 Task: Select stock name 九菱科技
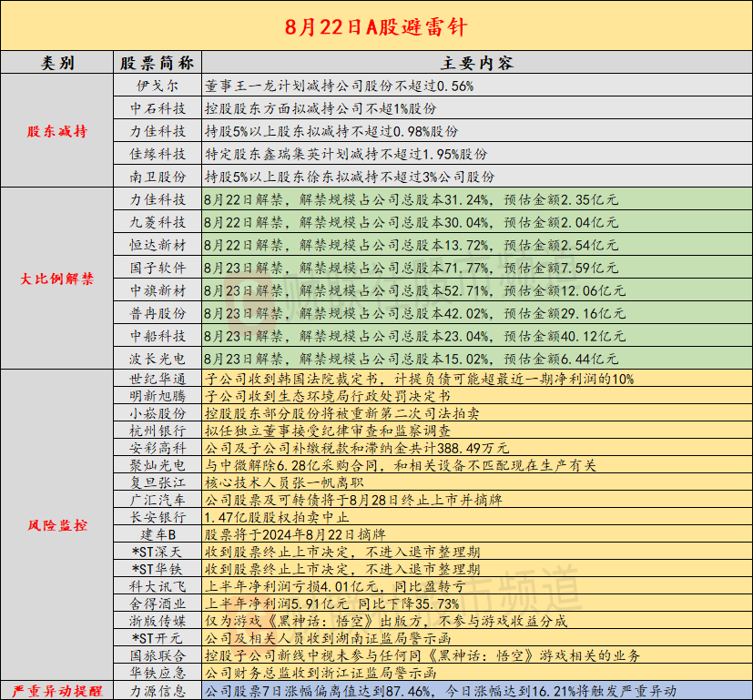point(158,222)
